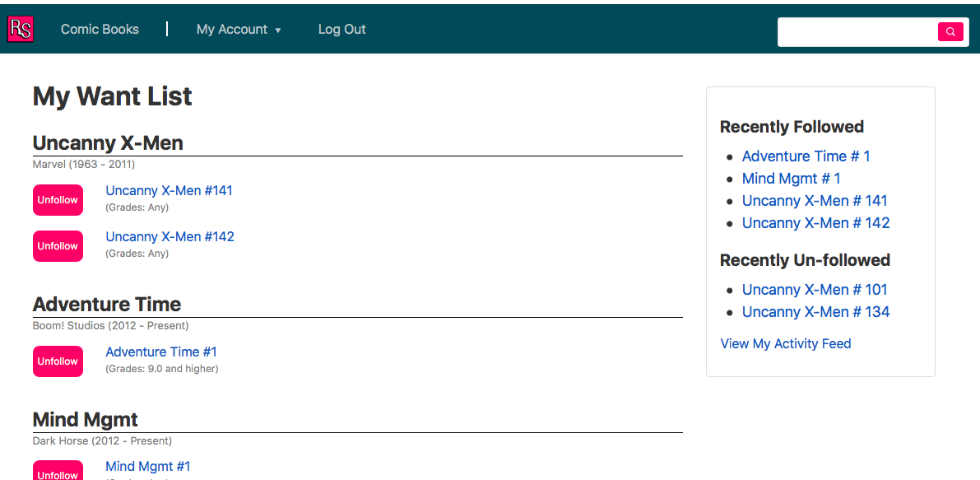Screen dimensions: 980x480
Task: Click the Uncanny X-Men series heading
Action: (108, 143)
